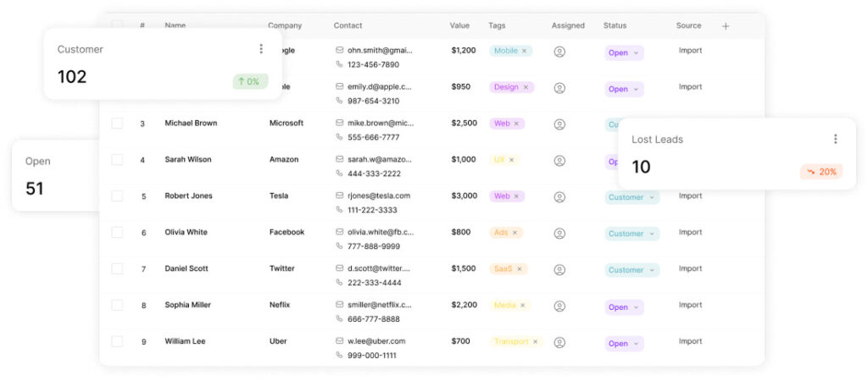
Task: Click the name Sarah Wilson
Action: [188, 159]
